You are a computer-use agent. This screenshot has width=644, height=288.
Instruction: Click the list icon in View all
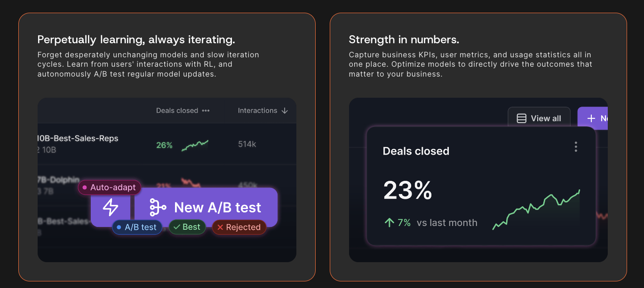point(521,118)
